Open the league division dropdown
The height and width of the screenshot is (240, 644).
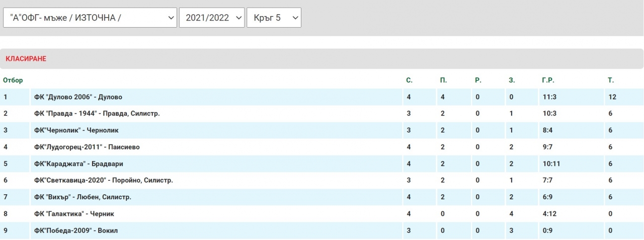point(90,18)
